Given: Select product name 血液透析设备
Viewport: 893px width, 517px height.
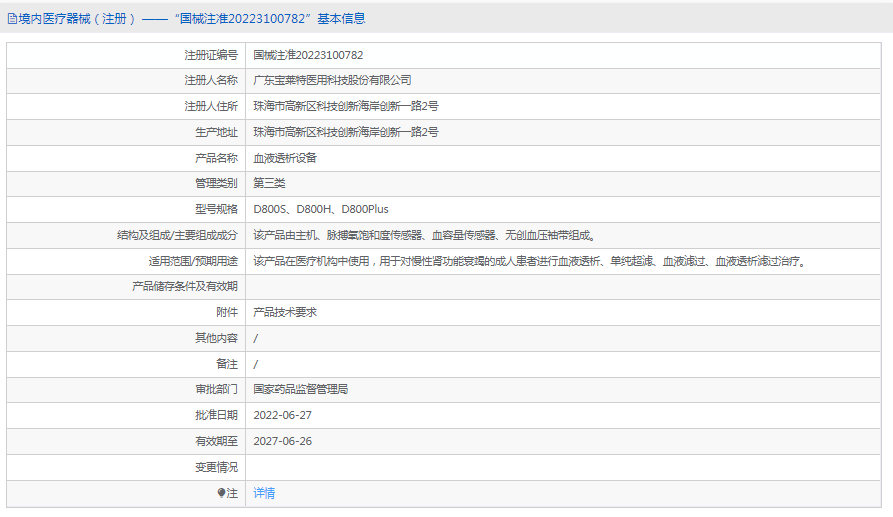Looking at the screenshot, I should pos(285,158).
